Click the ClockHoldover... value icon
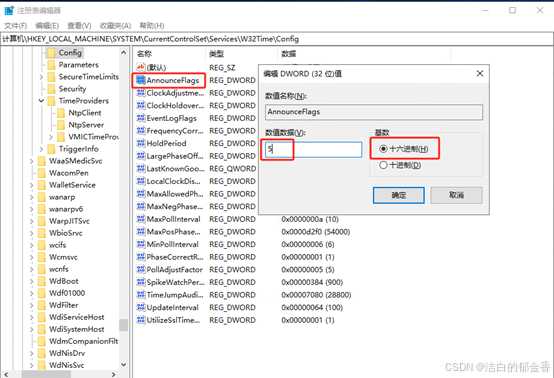Viewport: 554px width, 378px height. coord(141,105)
